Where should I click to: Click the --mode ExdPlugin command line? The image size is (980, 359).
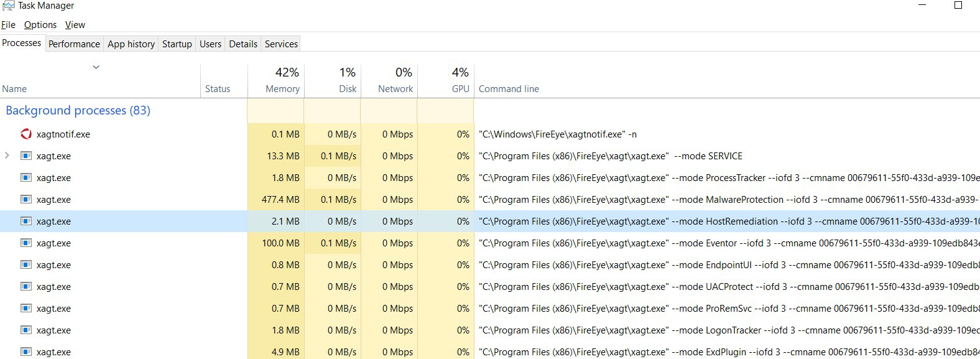coord(729,352)
